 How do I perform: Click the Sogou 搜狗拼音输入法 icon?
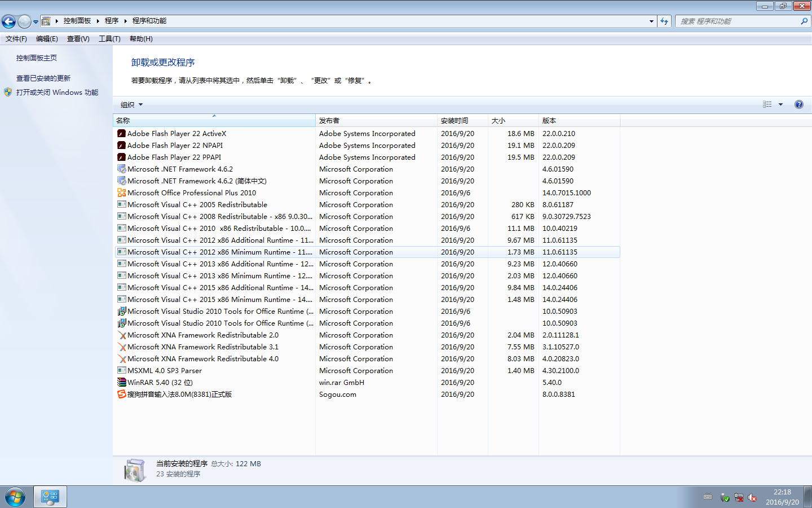[121, 395]
